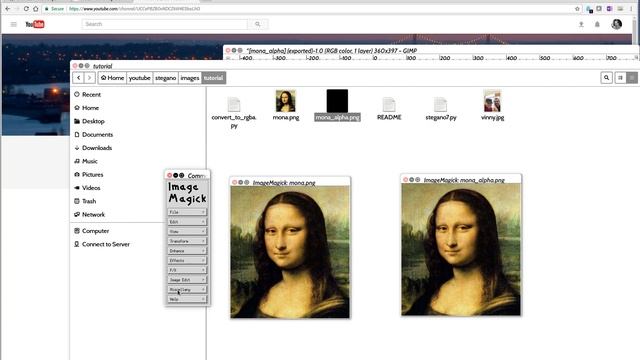Switch file manager to list view

[x=620, y=78]
